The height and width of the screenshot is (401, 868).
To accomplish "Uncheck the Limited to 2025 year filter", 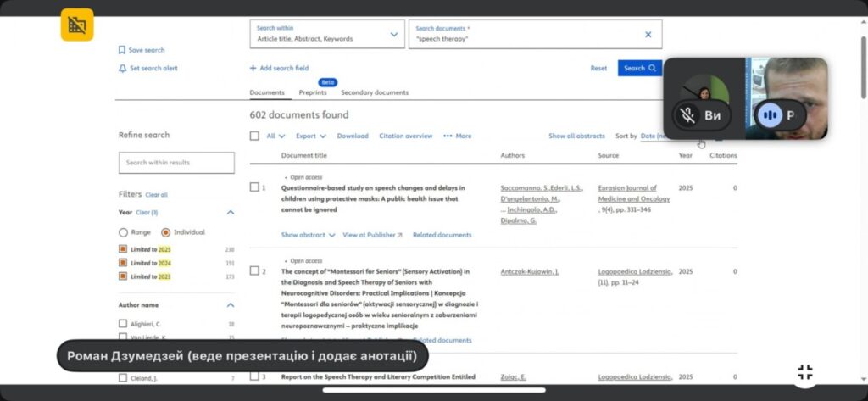I will tap(123, 249).
